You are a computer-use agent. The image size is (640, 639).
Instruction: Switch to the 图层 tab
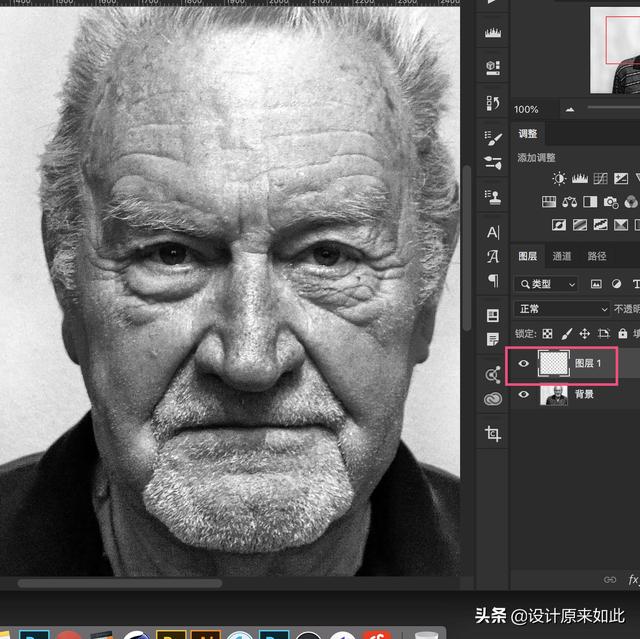[x=528, y=256]
